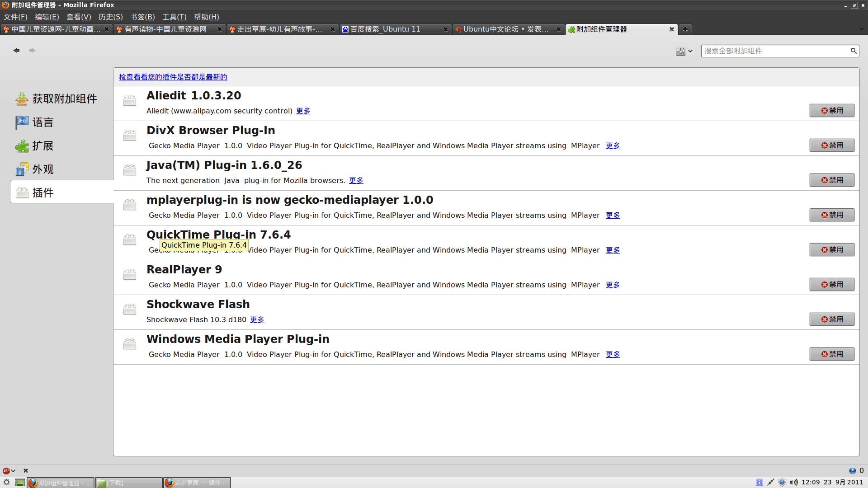Click the volume speaker tray icon
Viewport: 868px width, 488px height.
tap(793, 482)
